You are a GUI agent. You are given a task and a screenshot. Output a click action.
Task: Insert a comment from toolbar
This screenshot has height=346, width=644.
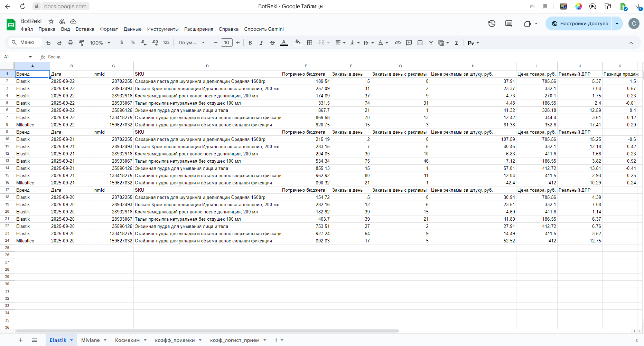409,43
